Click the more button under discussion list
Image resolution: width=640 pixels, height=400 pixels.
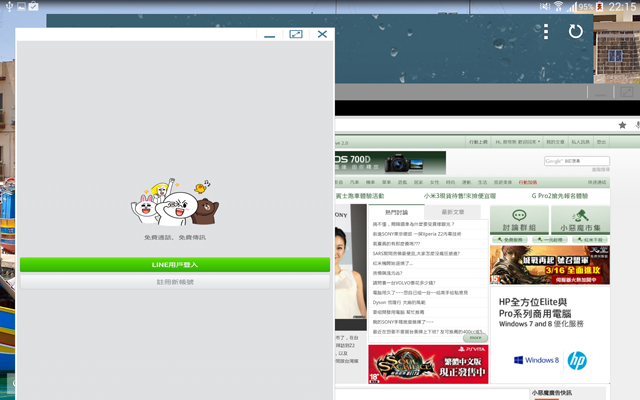[475, 338]
